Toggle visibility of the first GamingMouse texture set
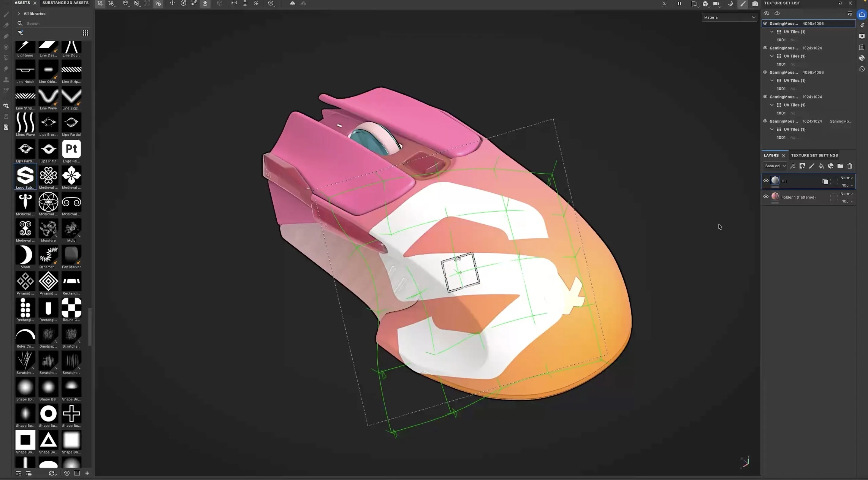This screenshot has height=480, width=868. tap(765, 23)
